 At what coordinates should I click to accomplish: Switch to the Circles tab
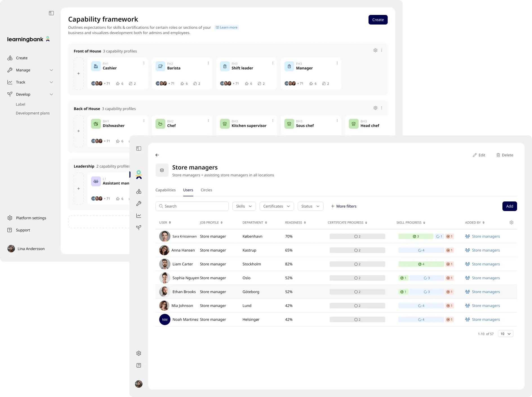tap(206, 190)
